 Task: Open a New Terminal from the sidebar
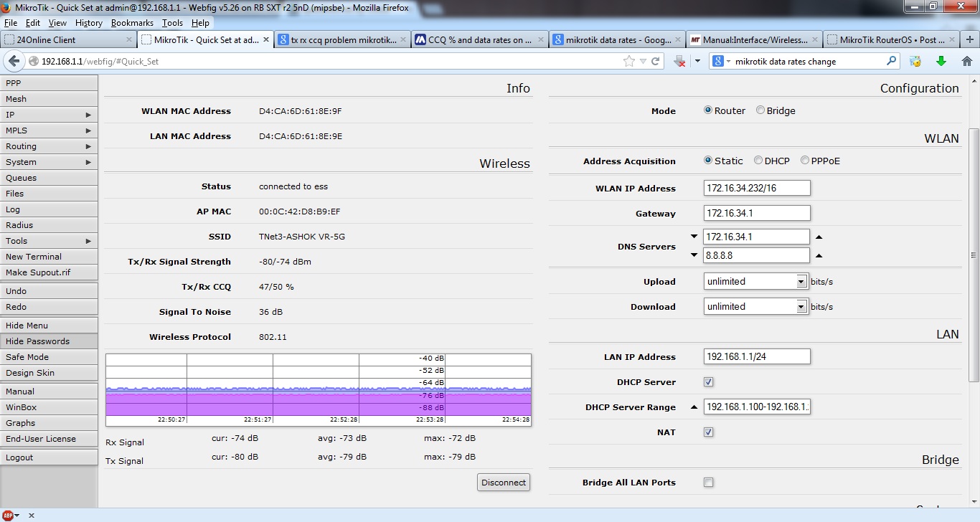coord(43,256)
